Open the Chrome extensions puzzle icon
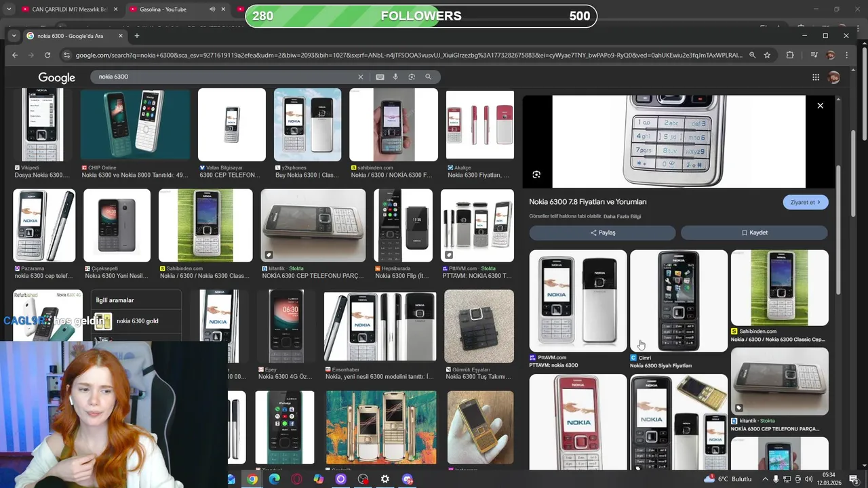Viewport: 868px width, 488px height. 790,55
